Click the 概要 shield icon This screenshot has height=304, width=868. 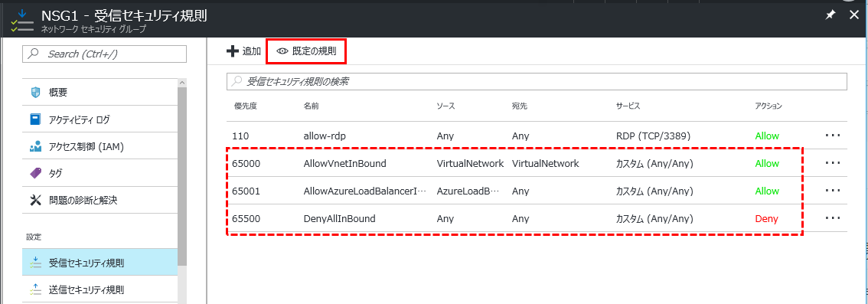[x=35, y=93]
